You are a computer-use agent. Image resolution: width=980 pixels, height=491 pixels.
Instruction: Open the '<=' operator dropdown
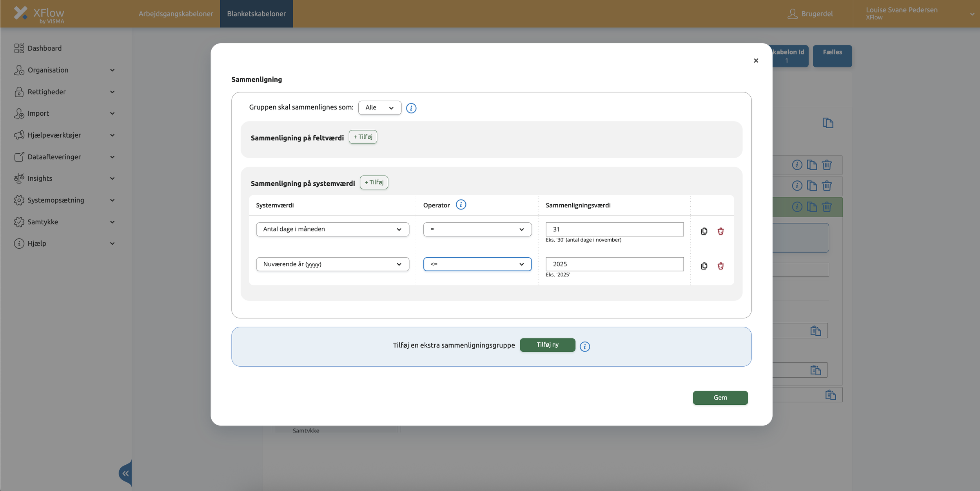pyautogui.click(x=477, y=264)
